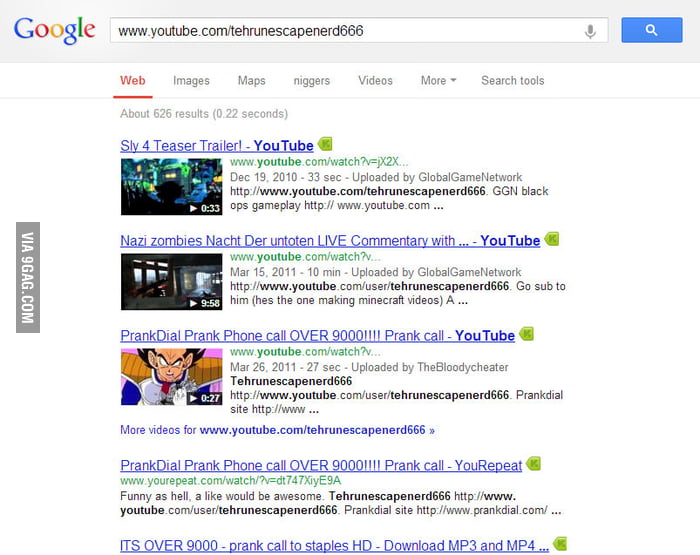Play the Sly 4 trailer thumbnail
Image resolution: width=700 pixels, height=555 pixels.
[171, 187]
